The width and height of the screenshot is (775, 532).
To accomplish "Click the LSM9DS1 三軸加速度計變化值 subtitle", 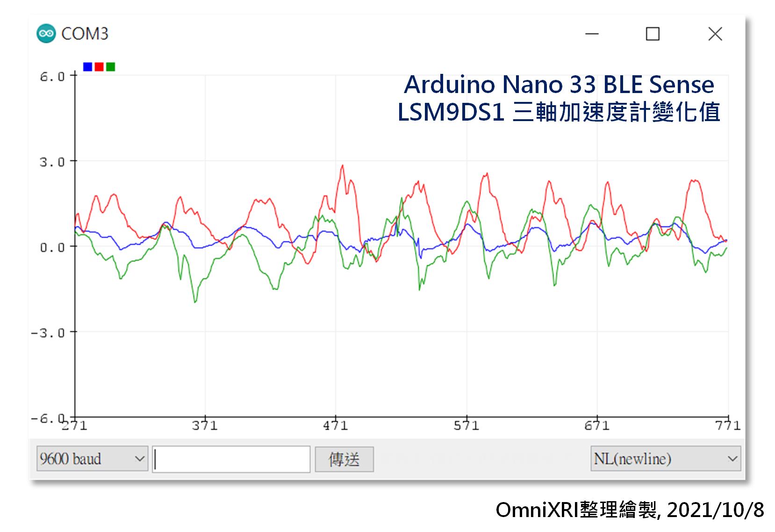I will point(559,112).
